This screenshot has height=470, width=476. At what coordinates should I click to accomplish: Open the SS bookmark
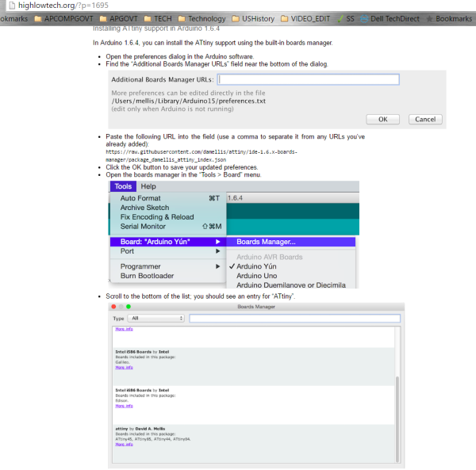click(346, 19)
